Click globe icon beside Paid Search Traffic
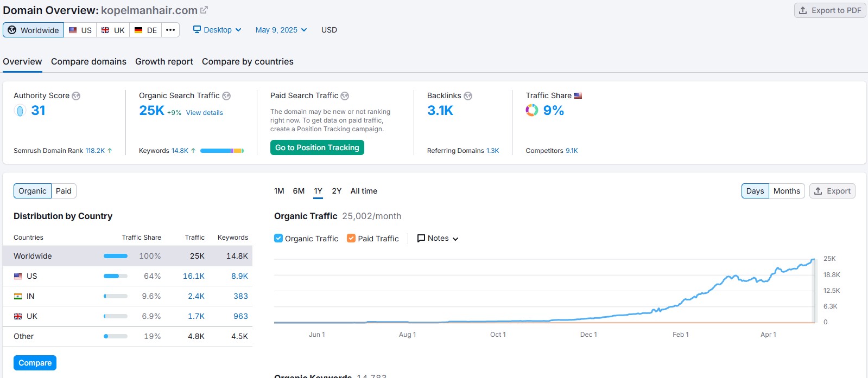The image size is (868, 378). coord(345,96)
